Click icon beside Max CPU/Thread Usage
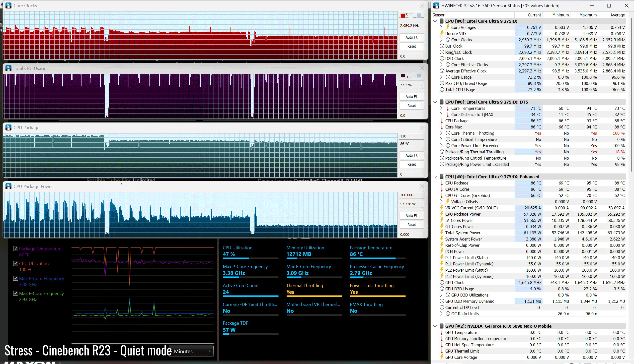The height and width of the screenshot is (364, 634). (442, 83)
